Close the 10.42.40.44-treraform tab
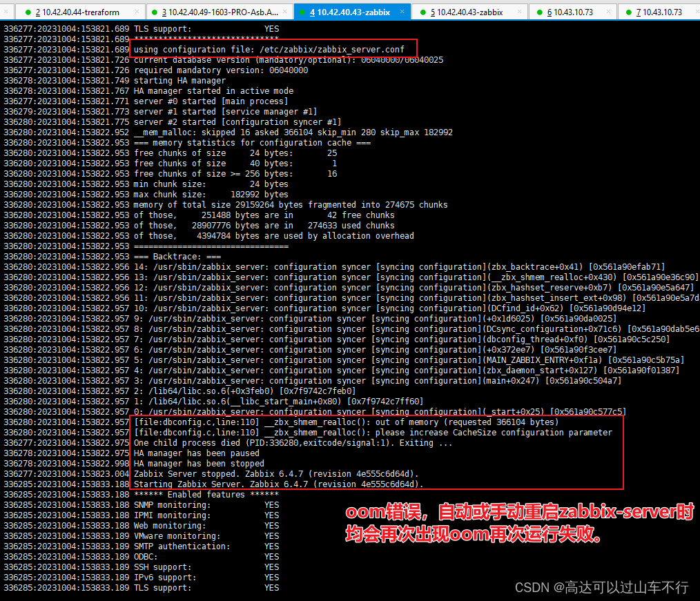This screenshot has height=601, width=700. coord(137,12)
